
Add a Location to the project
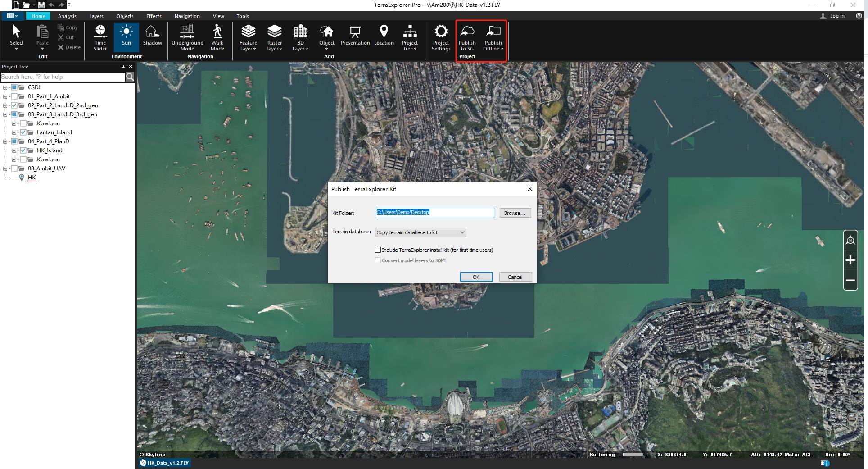coord(384,36)
